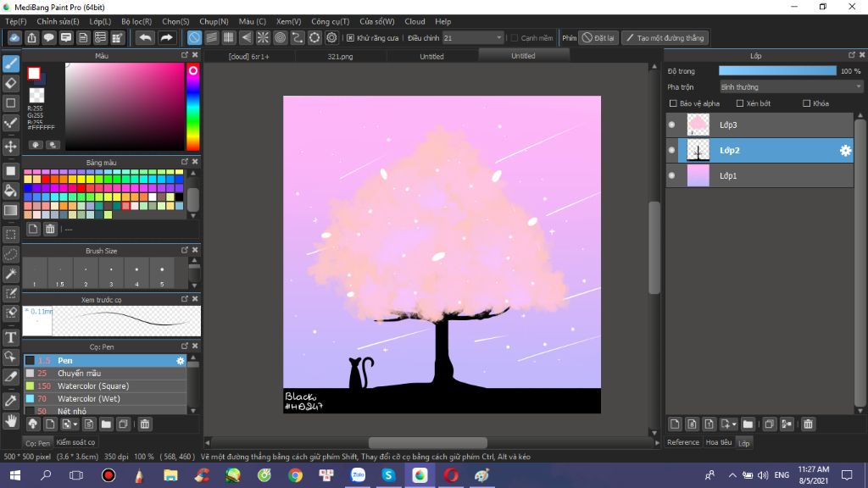Hide the Lớp3 layer visibility
This screenshot has height=488, width=868.
(672, 125)
